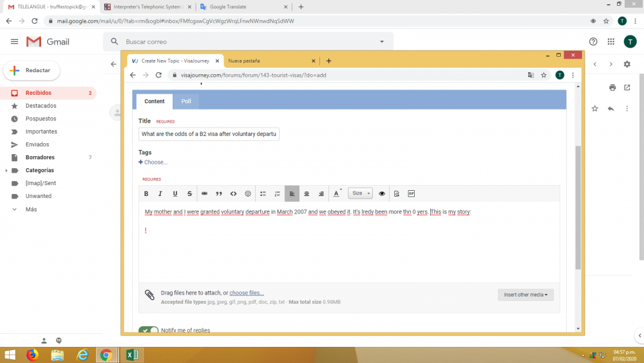Apply strikethrough formatting in editor

click(x=189, y=193)
